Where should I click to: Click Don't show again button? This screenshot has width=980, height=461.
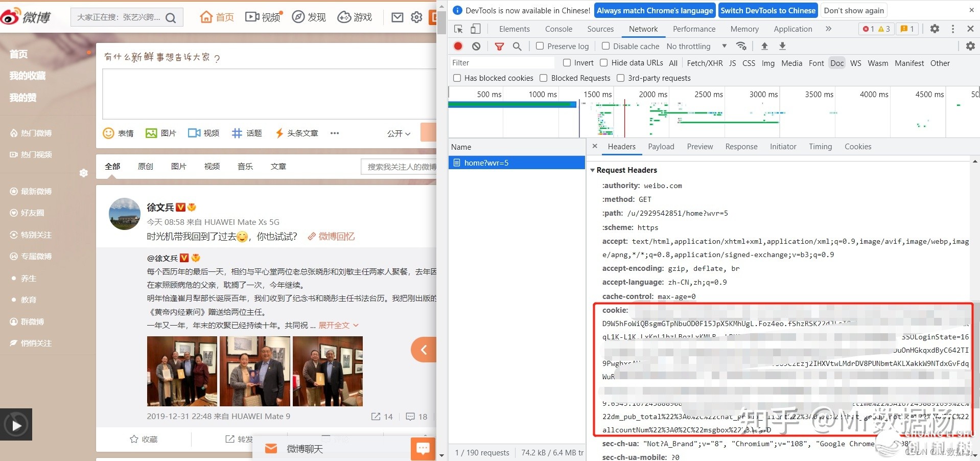pyautogui.click(x=854, y=10)
